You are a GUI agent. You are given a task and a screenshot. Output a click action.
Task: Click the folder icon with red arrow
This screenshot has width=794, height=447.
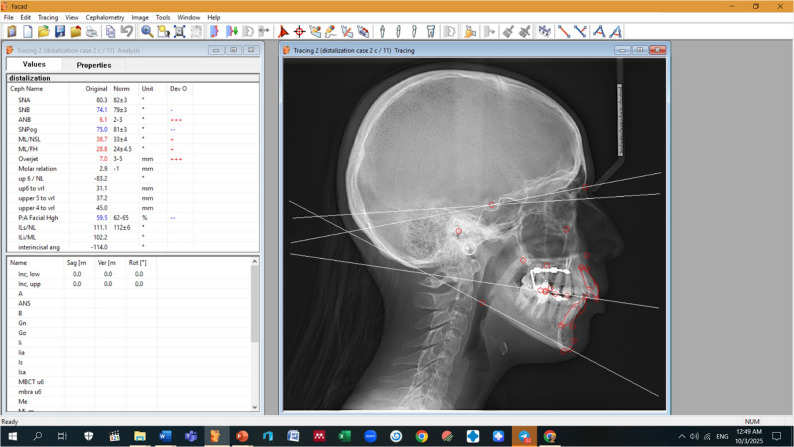(76, 31)
